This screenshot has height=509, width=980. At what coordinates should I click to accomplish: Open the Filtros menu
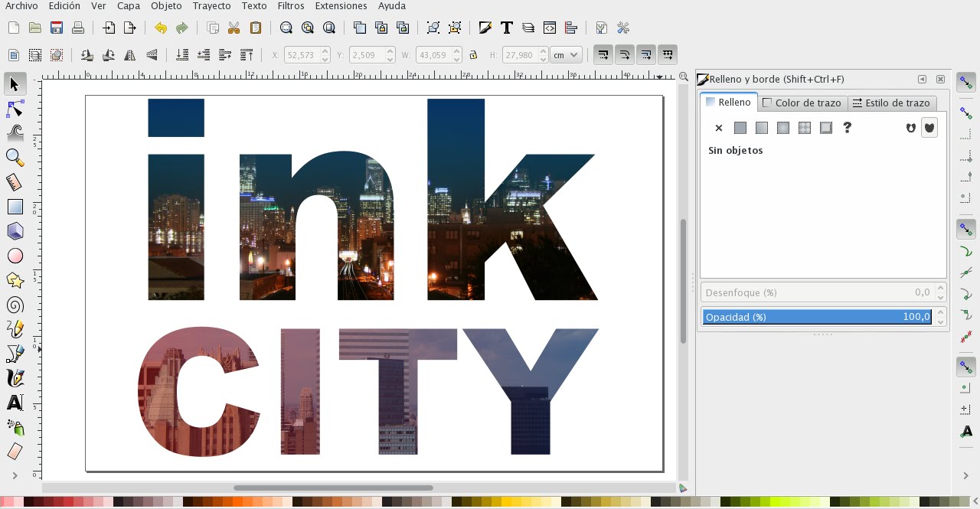[x=291, y=6]
